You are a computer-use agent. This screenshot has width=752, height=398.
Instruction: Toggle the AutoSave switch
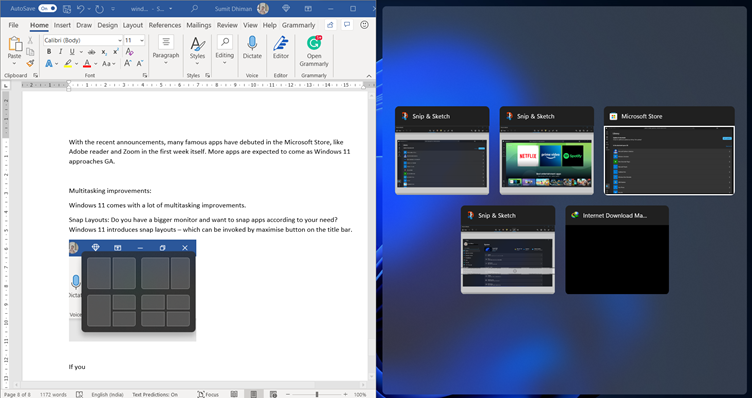pyautogui.click(x=47, y=9)
